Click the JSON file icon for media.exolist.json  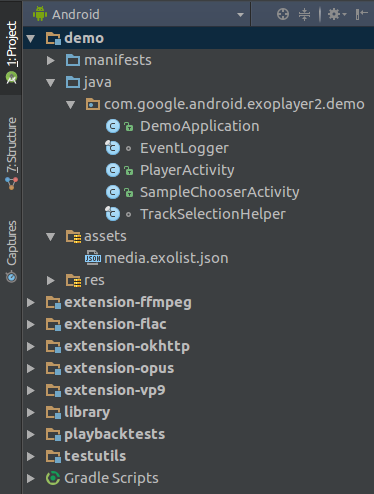tap(93, 258)
